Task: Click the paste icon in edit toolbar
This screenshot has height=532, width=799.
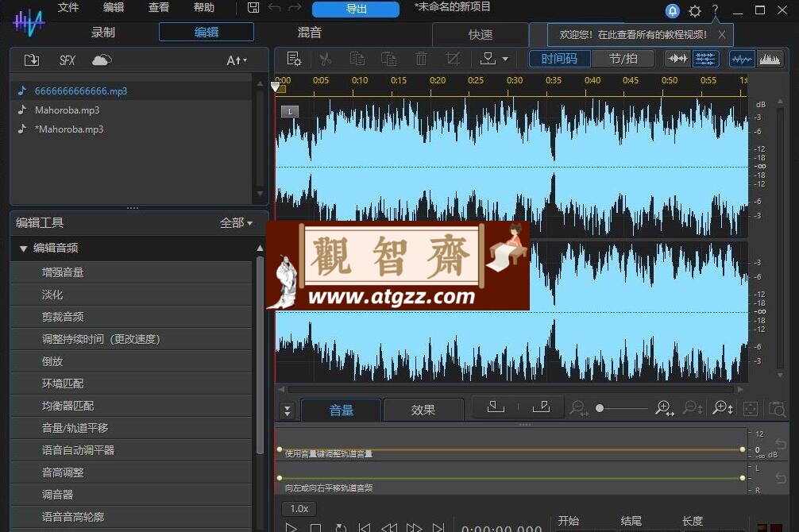Action: [x=389, y=59]
